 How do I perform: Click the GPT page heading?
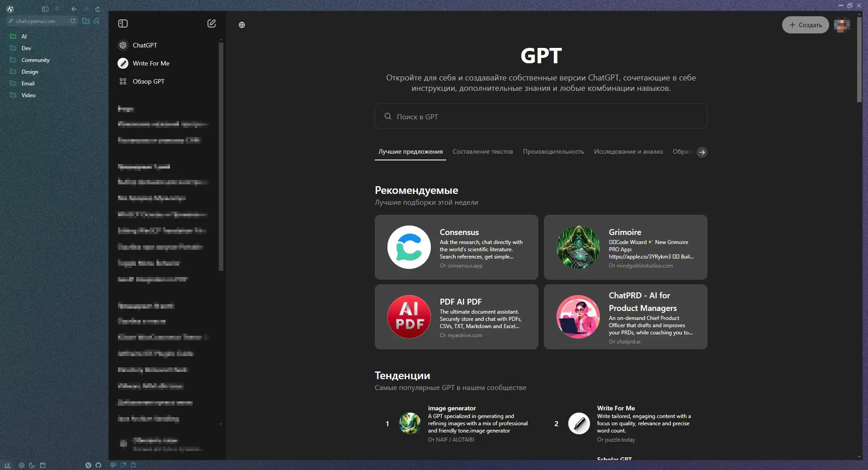pyautogui.click(x=541, y=56)
